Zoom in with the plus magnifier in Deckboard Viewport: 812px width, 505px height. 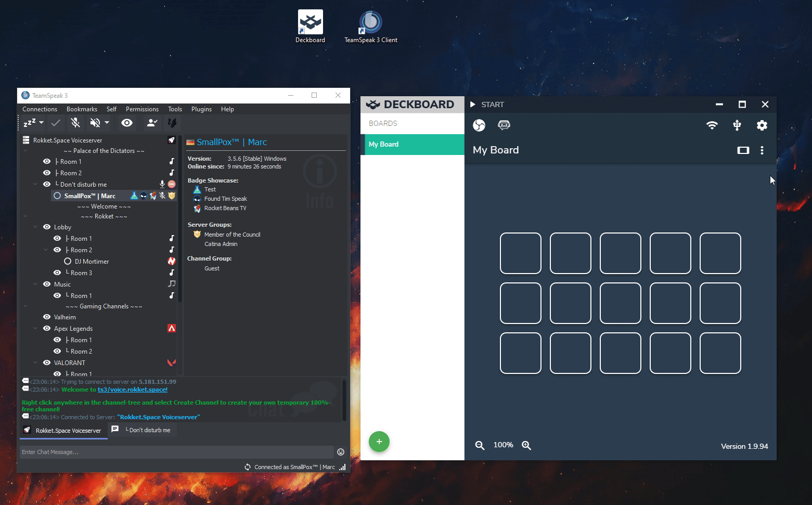tap(526, 445)
